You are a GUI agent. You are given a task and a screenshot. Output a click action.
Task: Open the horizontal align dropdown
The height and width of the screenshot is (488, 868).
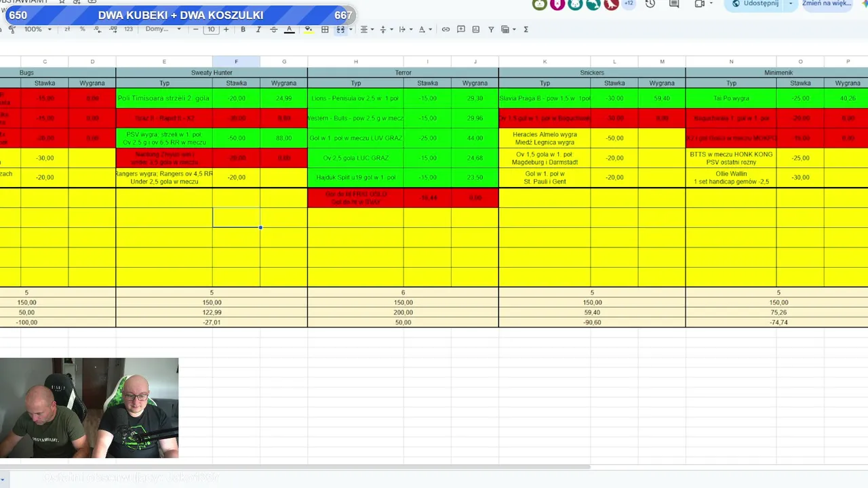pyautogui.click(x=367, y=29)
